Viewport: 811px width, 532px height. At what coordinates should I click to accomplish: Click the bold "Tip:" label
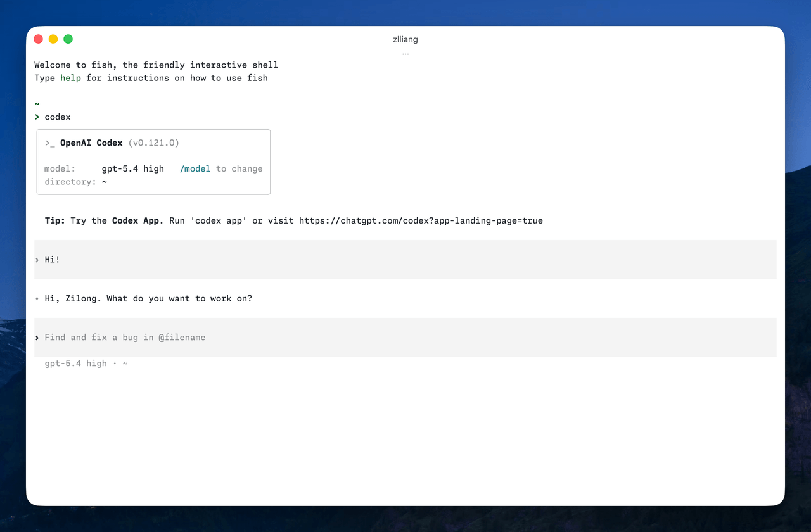(55, 221)
